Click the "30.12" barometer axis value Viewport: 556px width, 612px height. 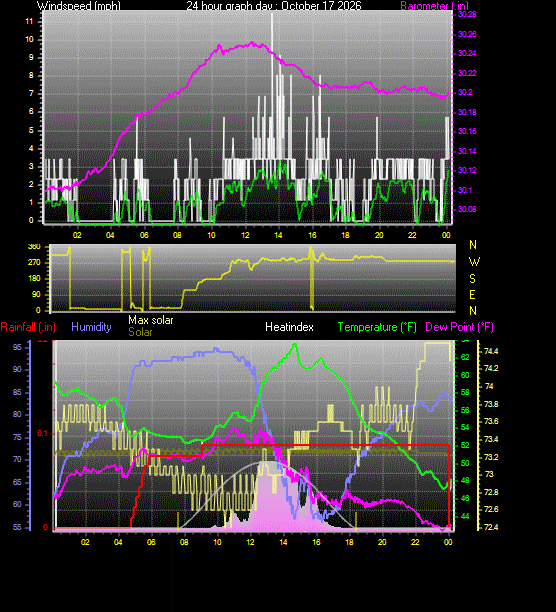tap(467, 171)
